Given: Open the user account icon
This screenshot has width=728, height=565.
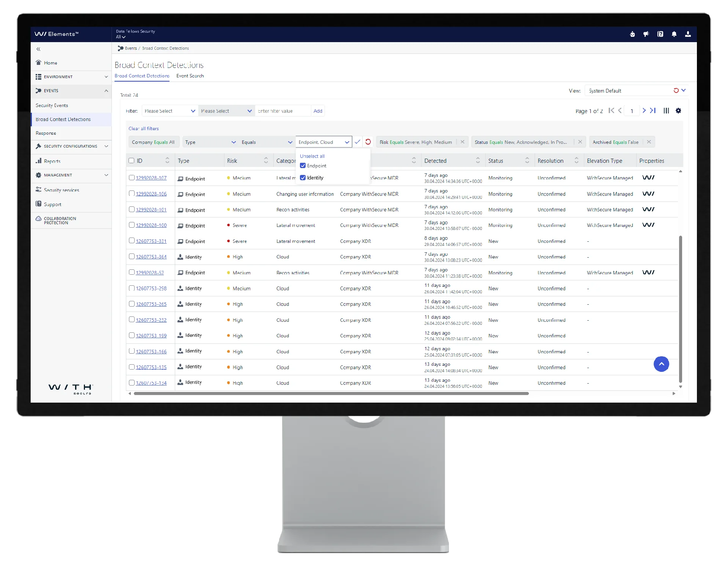Looking at the screenshot, I should coord(688,34).
